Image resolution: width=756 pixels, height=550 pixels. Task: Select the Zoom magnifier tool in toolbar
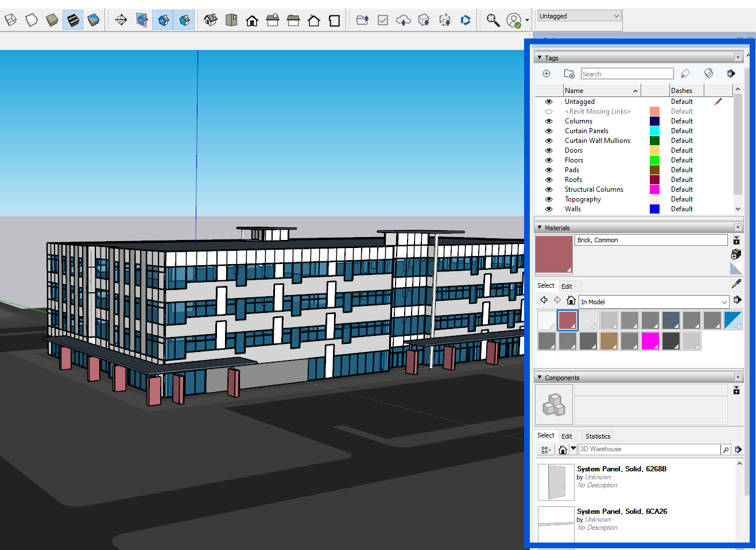[493, 20]
